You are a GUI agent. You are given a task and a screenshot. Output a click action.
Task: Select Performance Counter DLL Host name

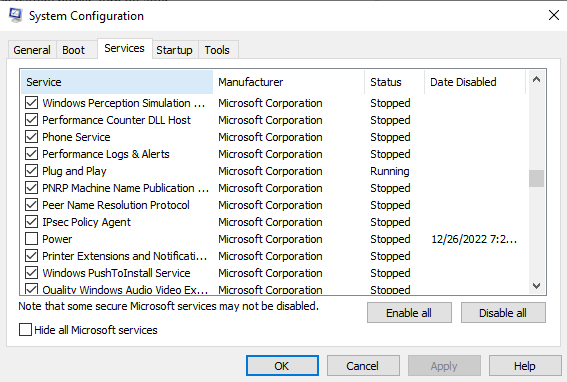tap(116, 120)
